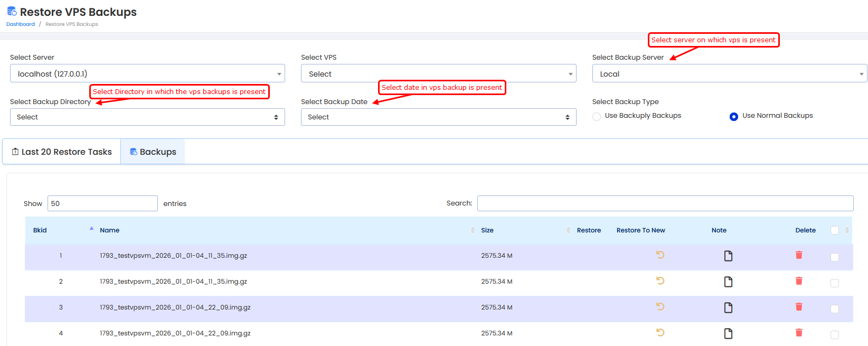This screenshot has height=346, width=868.
Task: Switch to the Backups tab
Action: [x=153, y=152]
